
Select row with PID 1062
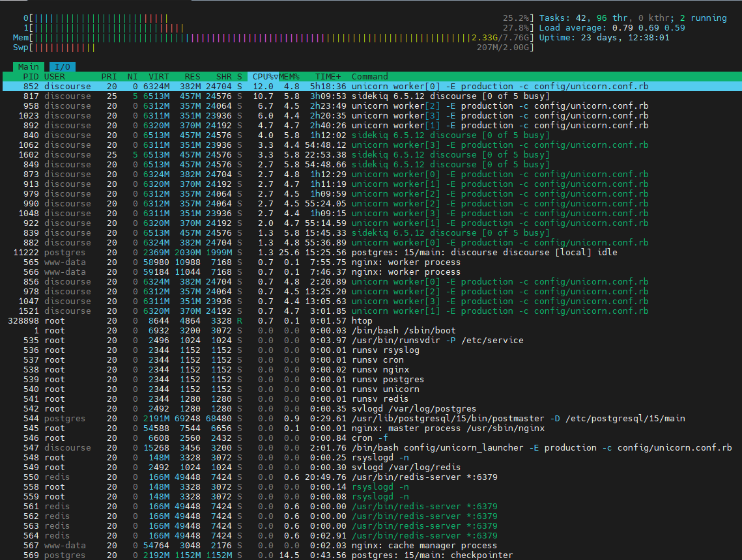pyautogui.click(x=371, y=145)
